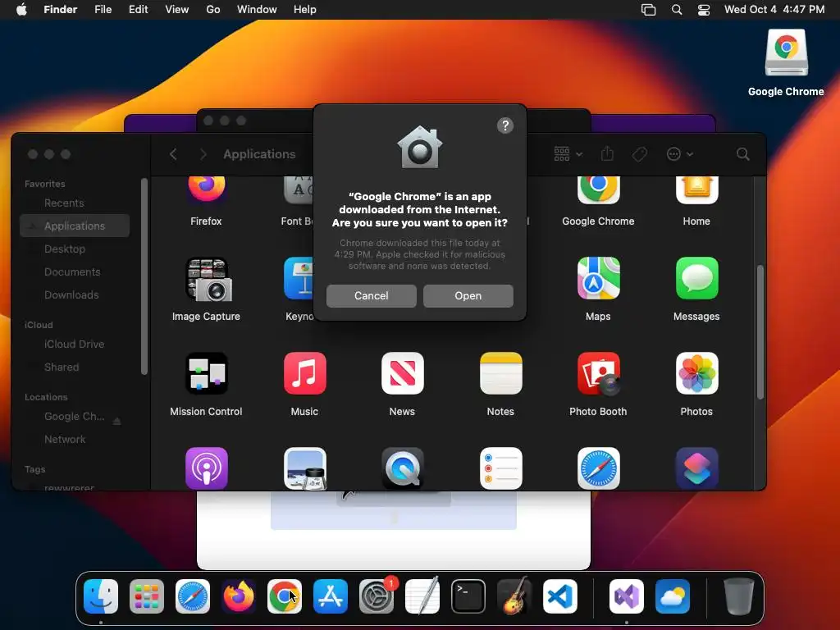Screen dimensions: 840x630
Task: Select Safari in the Applications window
Action: pyautogui.click(x=598, y=468)
